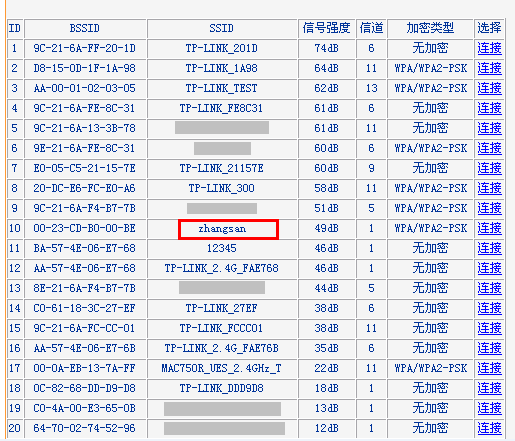Click WPA/WPA2-PSK in zhangsan row
Screen dimensions: 515x441
[x=430, y=228]
